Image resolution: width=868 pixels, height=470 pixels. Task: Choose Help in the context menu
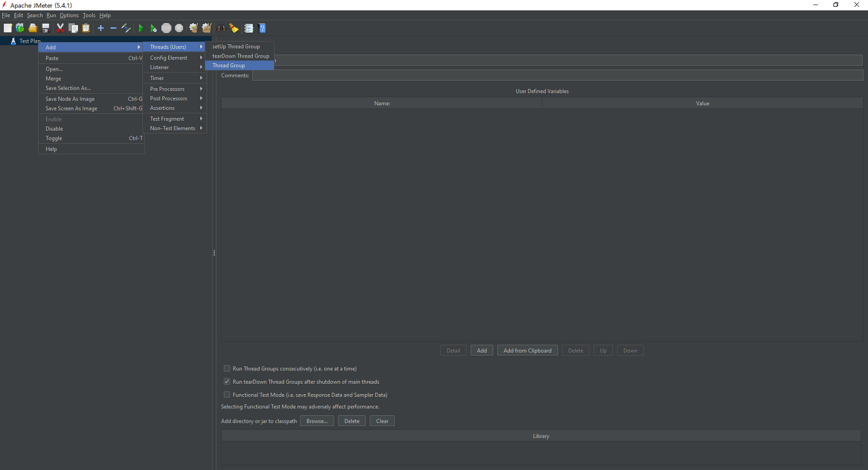coord(92,149)
